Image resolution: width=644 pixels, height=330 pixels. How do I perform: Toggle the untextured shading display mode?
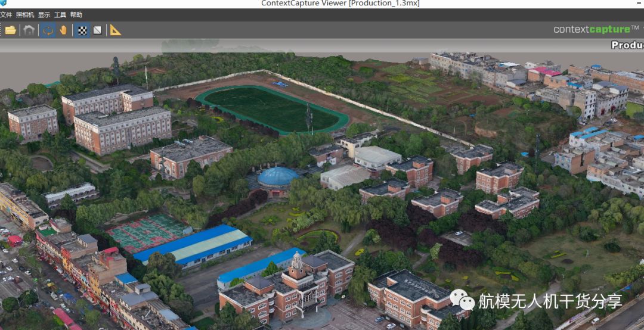(x=97, y=30)
